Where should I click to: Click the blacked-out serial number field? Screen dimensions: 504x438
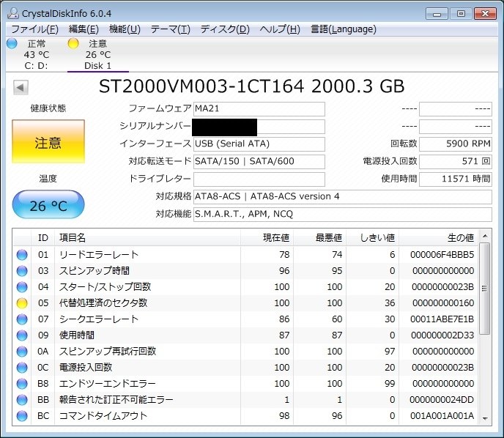click(259, 127)
